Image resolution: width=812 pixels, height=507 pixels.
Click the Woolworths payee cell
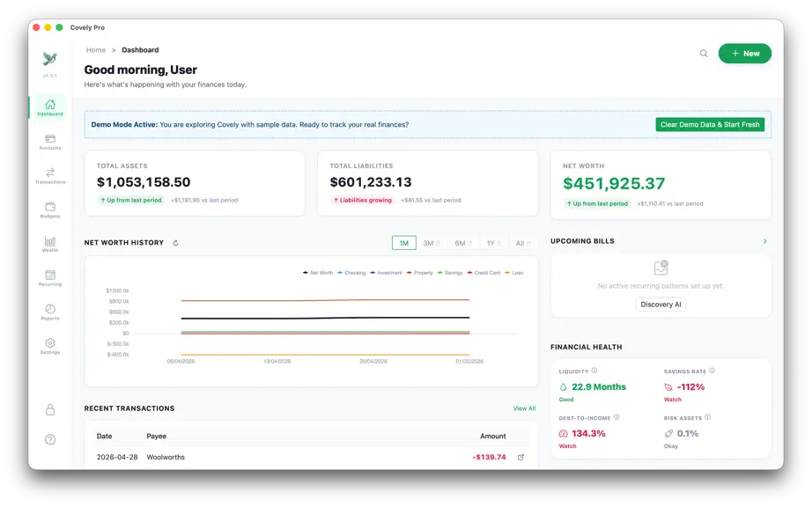pos(166,458)
